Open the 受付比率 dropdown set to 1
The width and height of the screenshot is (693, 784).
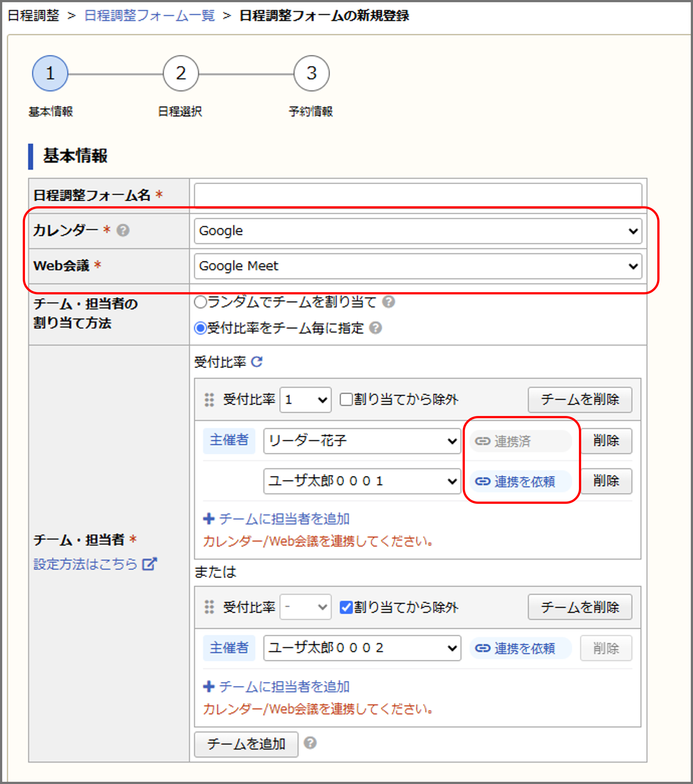(x=306, y=400)
